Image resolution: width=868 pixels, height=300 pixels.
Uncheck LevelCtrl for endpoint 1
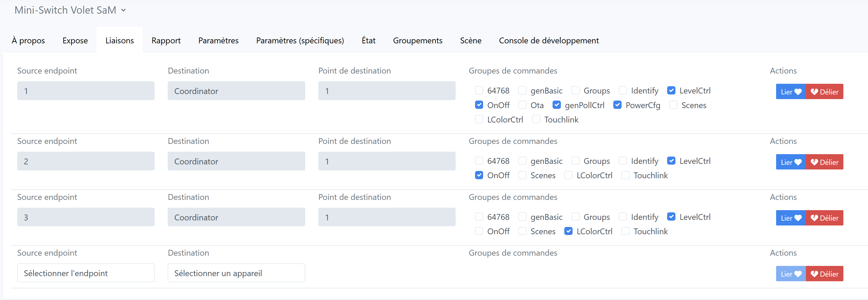click(671, 90)
